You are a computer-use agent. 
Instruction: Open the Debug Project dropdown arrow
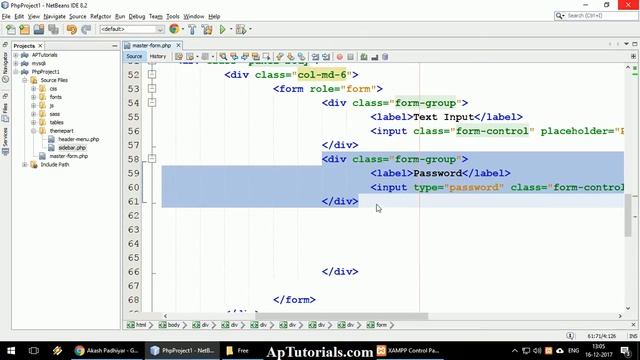coord(250,29)
